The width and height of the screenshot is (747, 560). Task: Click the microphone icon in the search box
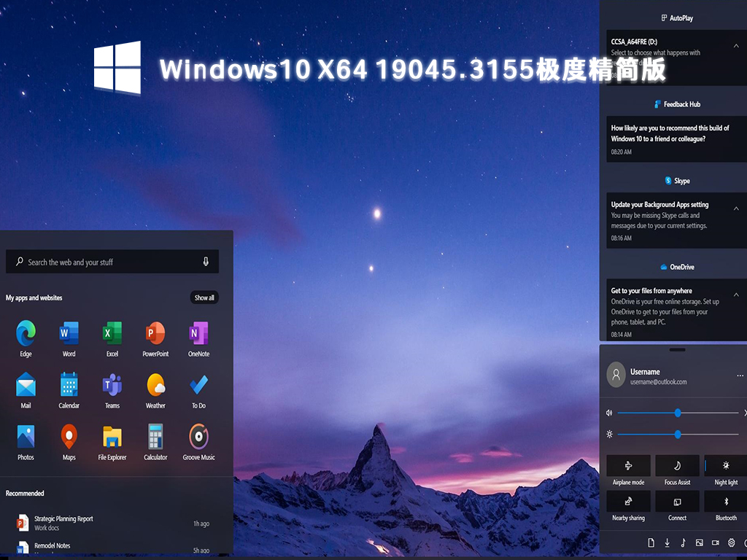206,262
